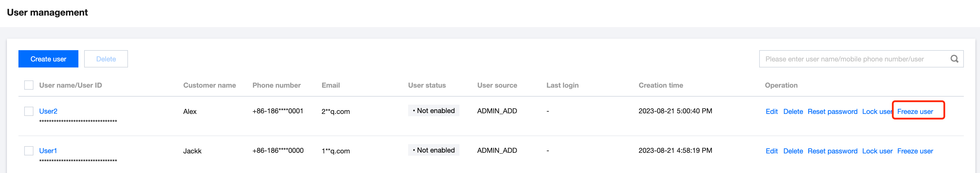Image resolution: width=980 pixels, height=173 pixels.
Task: Edit the User2 account
Action: 771,111
